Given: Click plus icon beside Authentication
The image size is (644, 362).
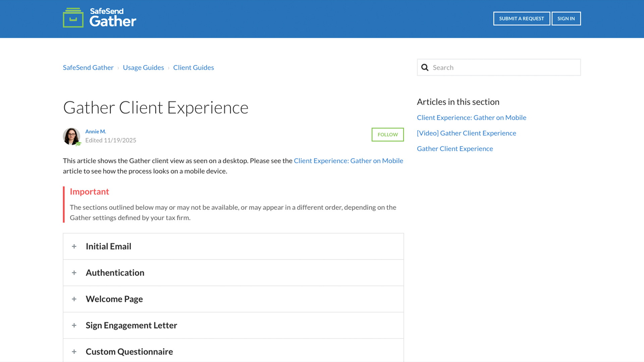Looking at the screenshot, I should (x=74, y=273).
